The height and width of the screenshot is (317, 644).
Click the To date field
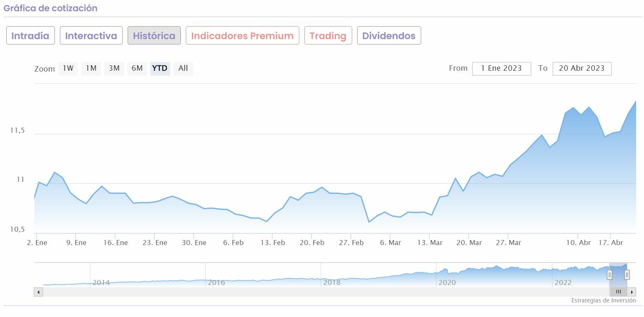(582, 69)
